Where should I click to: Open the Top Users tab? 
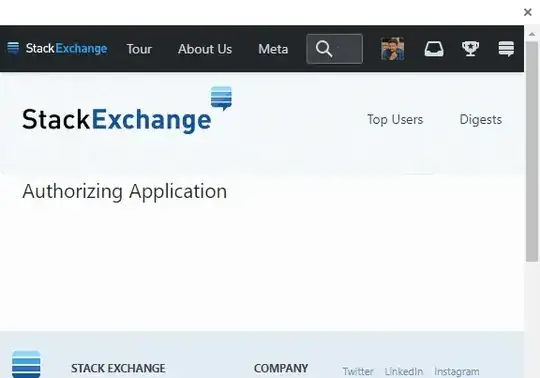(395, 119)
